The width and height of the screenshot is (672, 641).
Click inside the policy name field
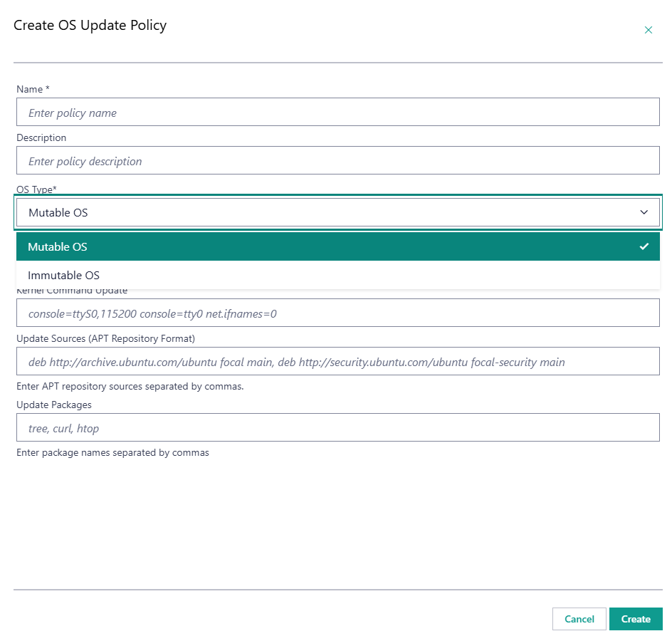(337, 112)
